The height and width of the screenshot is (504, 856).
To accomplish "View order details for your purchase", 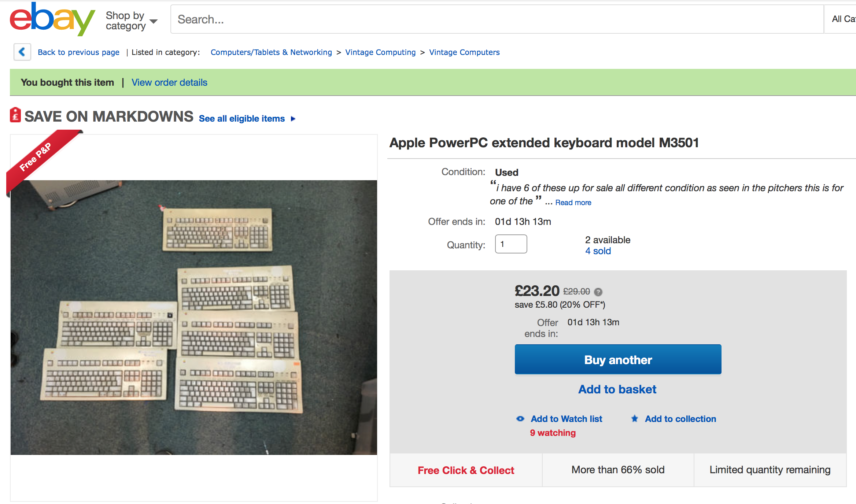I will [169, 82].
